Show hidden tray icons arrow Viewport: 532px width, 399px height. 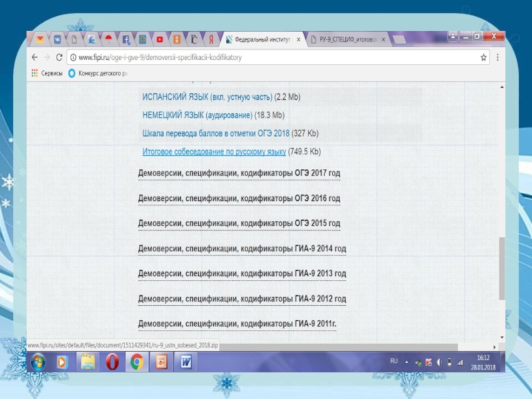[x=406, y=362]
